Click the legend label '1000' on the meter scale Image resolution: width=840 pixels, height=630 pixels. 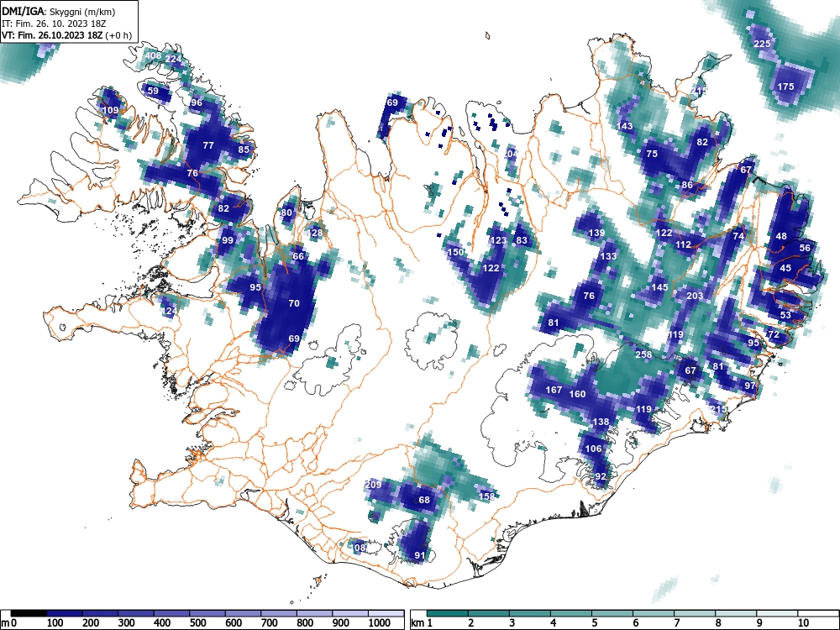tap(379, 623)
